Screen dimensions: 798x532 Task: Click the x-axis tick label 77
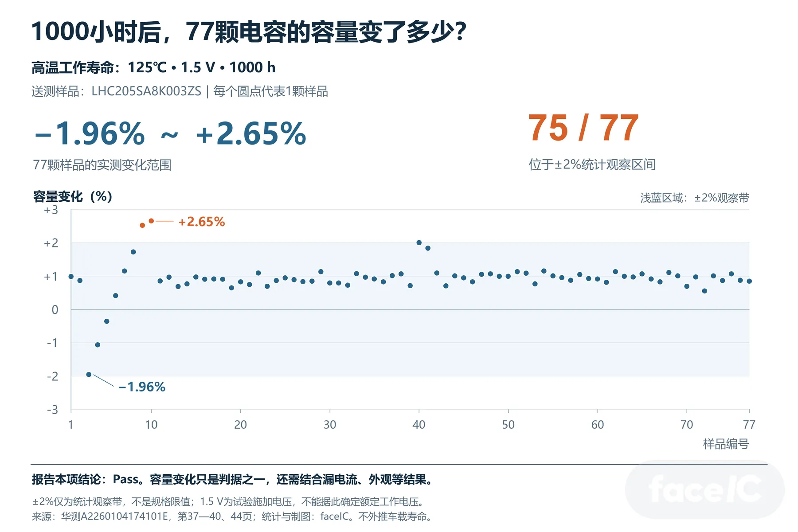coord(749,425)
